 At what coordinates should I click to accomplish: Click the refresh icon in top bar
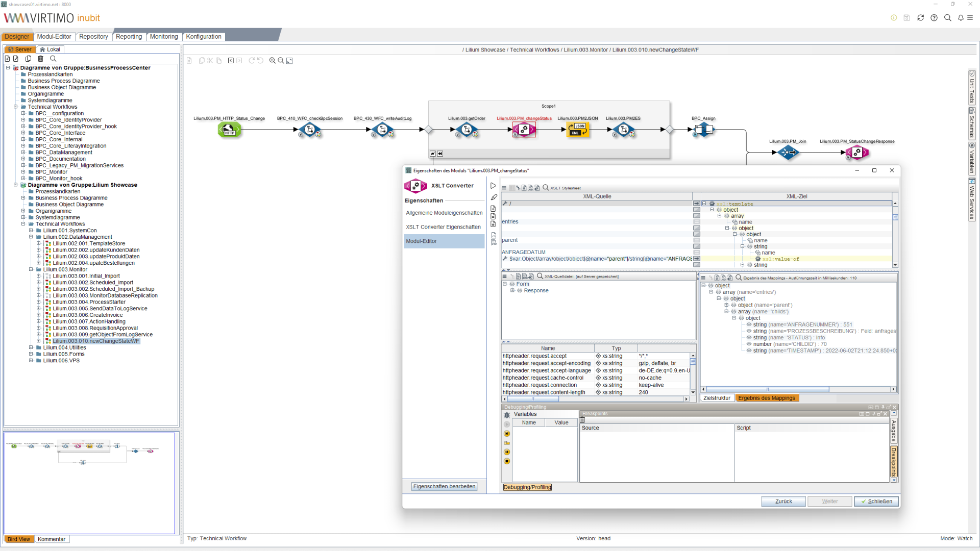(x=921, y=18)
